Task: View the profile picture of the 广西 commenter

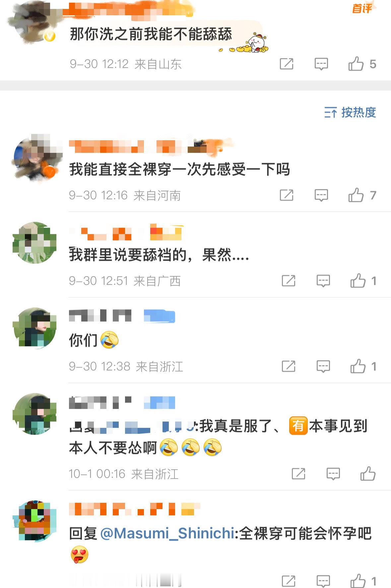Action: tap(34, 243)
